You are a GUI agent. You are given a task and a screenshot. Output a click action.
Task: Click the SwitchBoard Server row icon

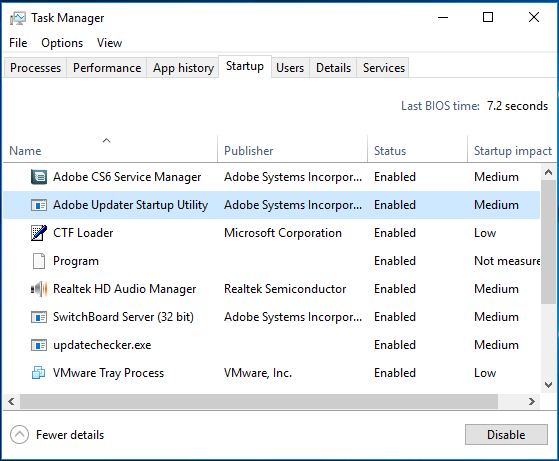pos(39,317)
